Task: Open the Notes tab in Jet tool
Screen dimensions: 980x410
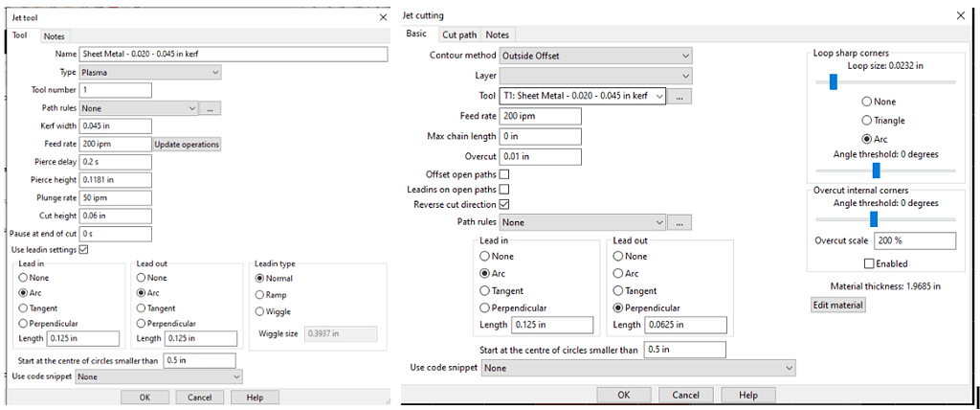Action: [55, 36]
